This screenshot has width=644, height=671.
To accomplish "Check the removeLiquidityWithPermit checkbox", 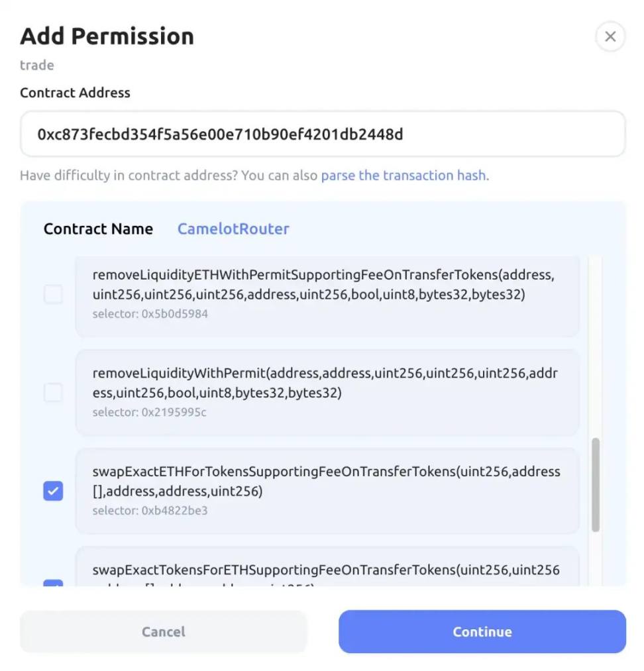I will (x=53, y=393).
